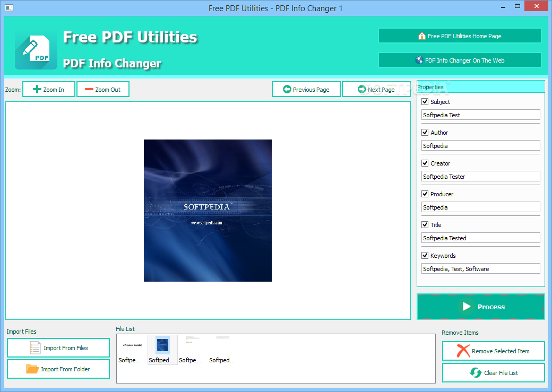This screenshot has width=552, height=392.
Task: Open Free PDF Utilities Home Page
Action: (x=460, y=36)
